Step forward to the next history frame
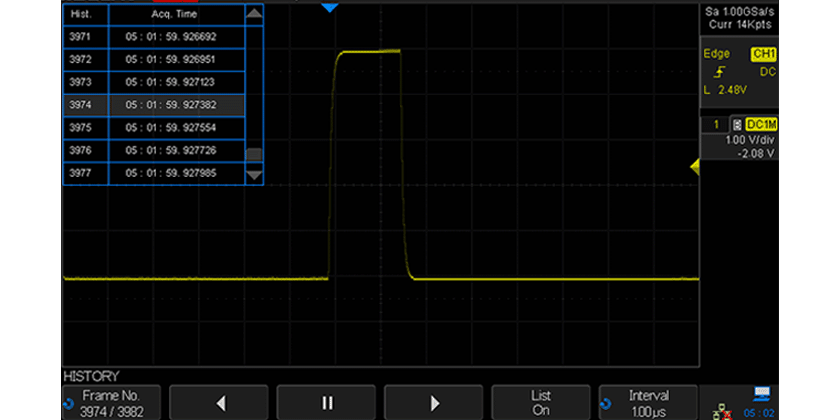Viewport: 840px width, 420px height. tap(434, 402)
